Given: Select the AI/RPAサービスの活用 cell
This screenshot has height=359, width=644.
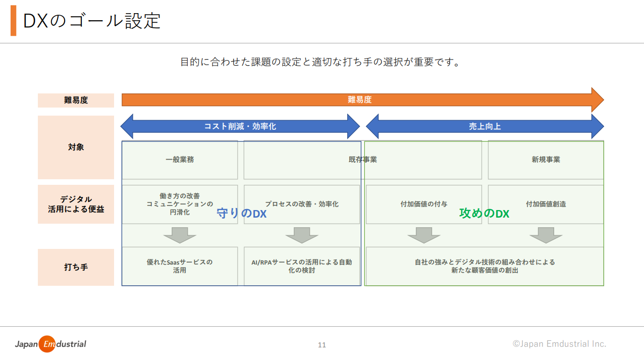Looking at the screenshot, I should [x=302, y=266].
